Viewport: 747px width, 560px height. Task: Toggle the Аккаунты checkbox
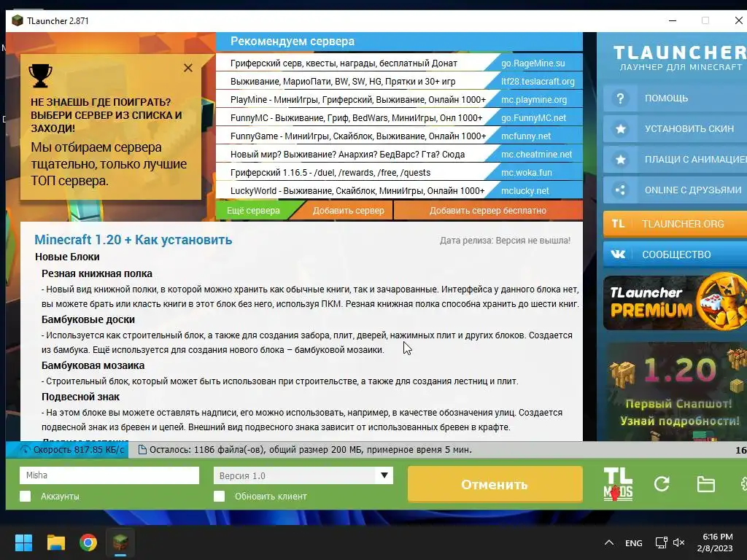tap(26, 496)
